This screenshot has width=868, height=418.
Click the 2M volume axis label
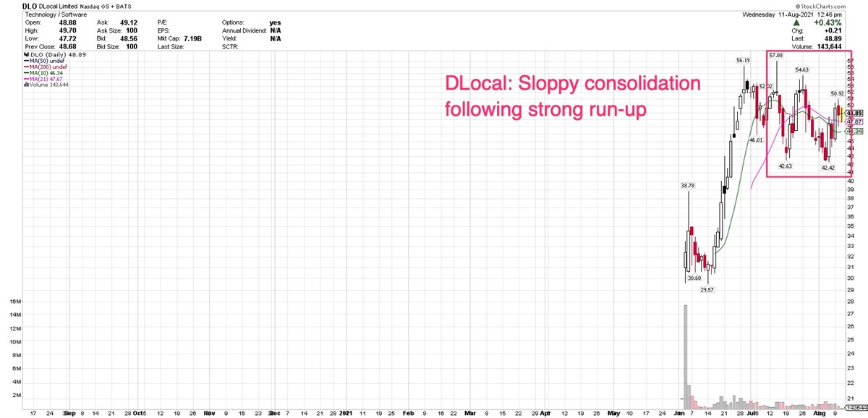point(18,396)
